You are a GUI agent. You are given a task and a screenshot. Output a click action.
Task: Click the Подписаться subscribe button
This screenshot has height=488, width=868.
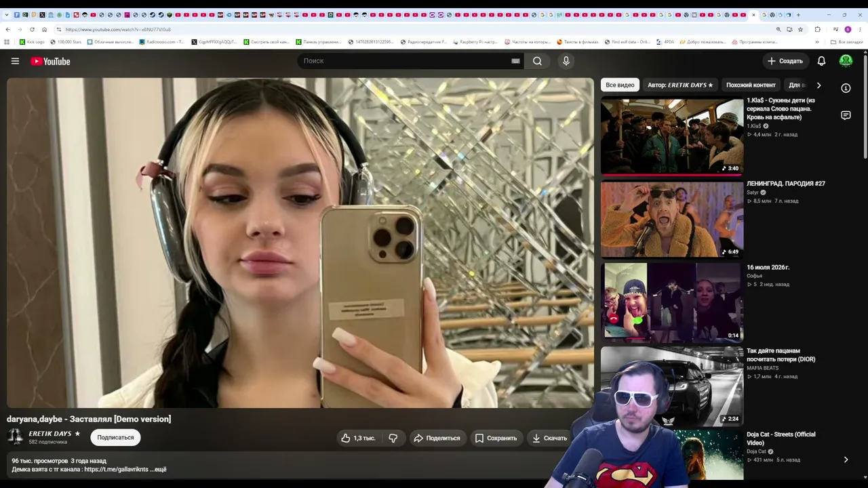115,437
